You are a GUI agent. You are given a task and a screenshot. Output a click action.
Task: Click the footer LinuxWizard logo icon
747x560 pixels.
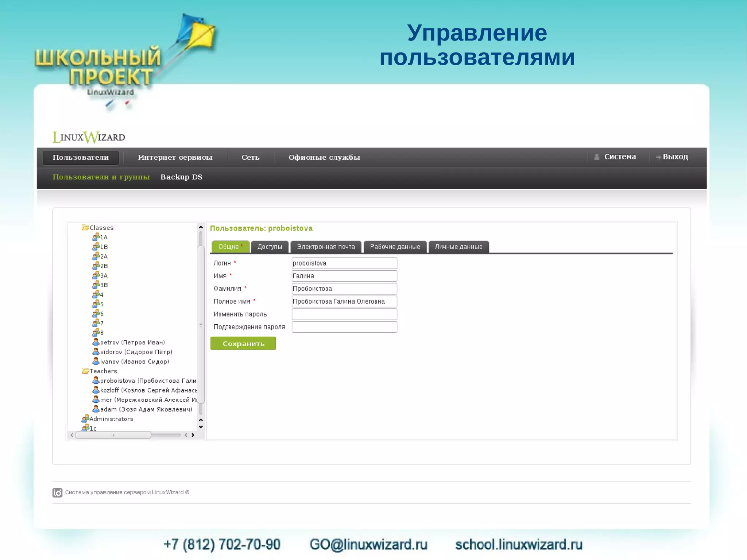pyautogui.click(x=57, y=493)
